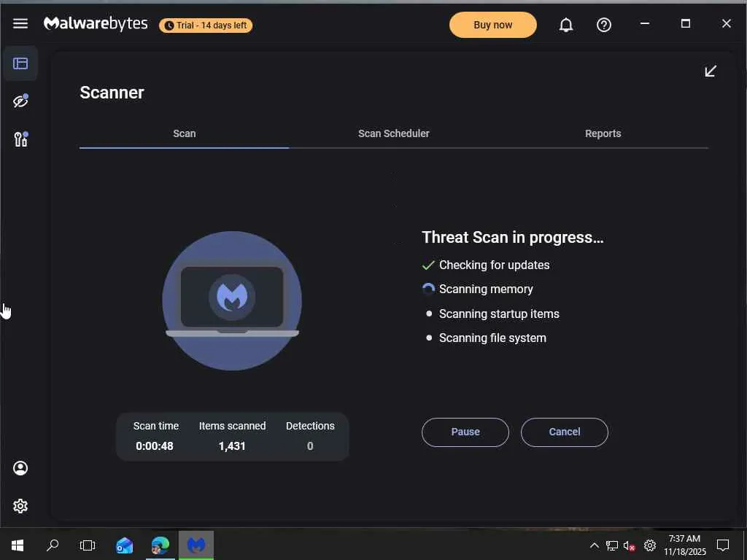Click the Buy now button
Screen dimensions: 747x560
tap(492, 25)
